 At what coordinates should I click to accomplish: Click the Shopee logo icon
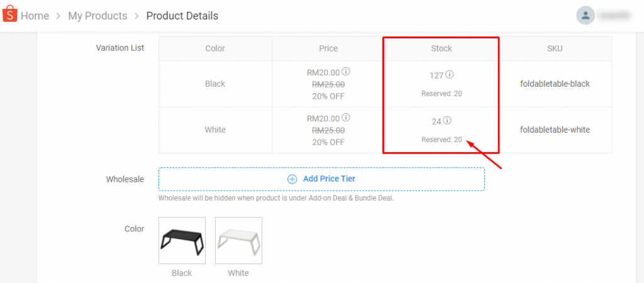10,16
